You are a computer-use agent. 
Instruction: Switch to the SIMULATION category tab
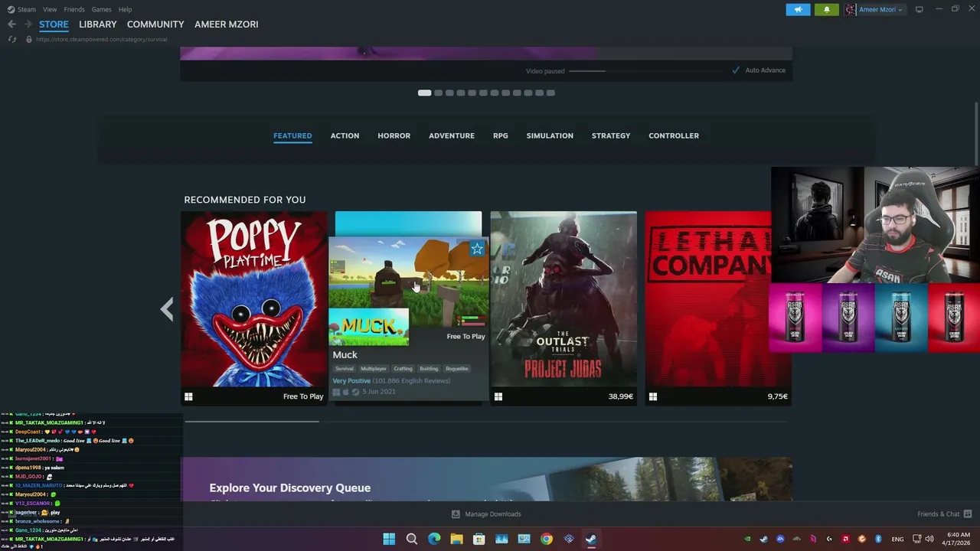click(x=550, y=135)
